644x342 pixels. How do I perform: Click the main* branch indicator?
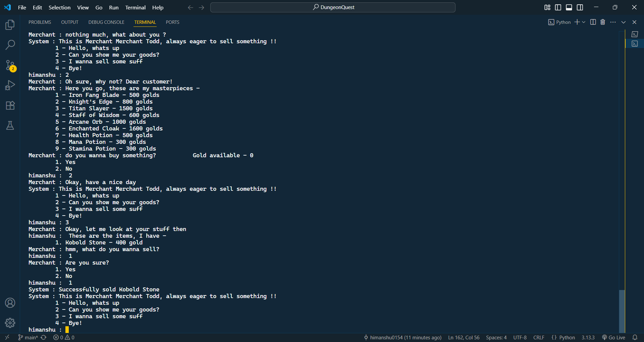click(x=28, y=337)
